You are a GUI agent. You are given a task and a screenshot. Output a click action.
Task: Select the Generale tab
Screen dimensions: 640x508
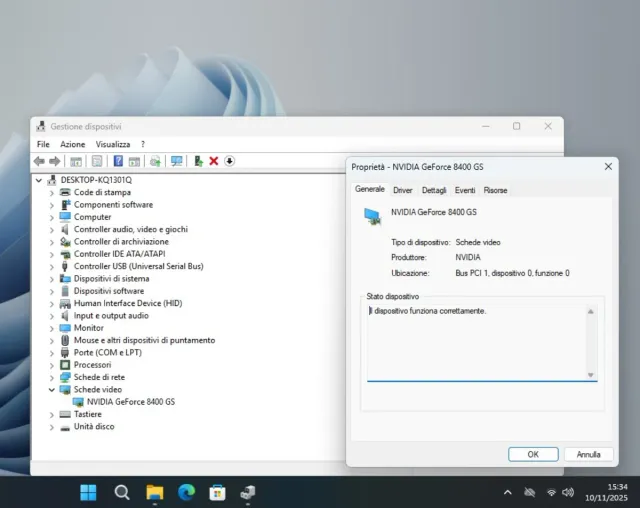click(370, 189)
